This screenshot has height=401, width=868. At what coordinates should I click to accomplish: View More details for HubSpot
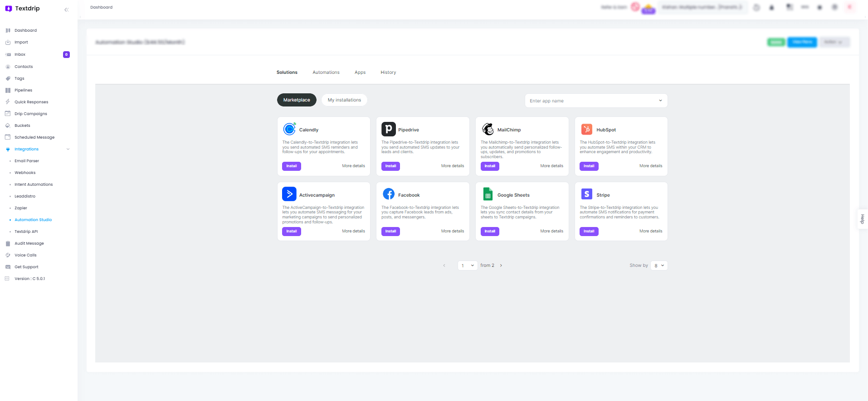point(651,166)
